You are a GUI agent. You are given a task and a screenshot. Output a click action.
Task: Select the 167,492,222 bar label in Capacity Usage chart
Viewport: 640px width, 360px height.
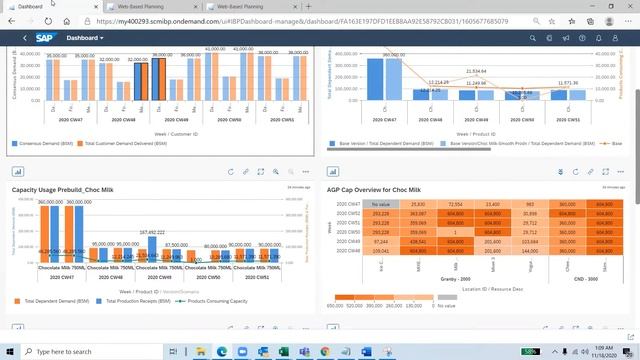152,232
